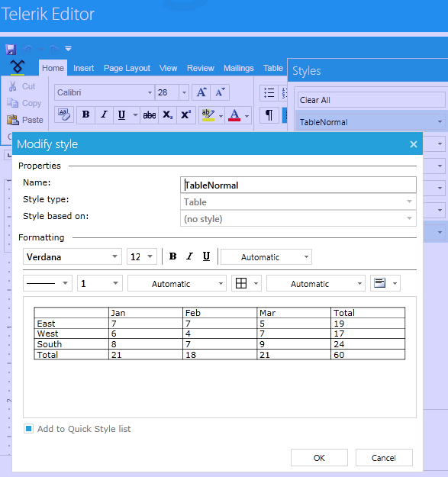This screenshot has height=477, width=448.
Task: Click the text highlight color icon
Action: tap(208, 115)
